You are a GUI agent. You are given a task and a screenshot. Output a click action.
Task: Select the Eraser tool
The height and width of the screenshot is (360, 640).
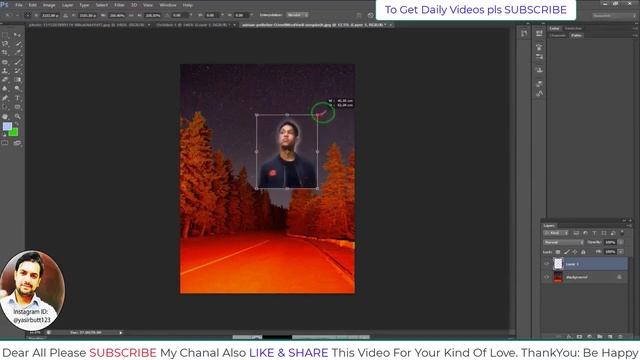[5, 80]
